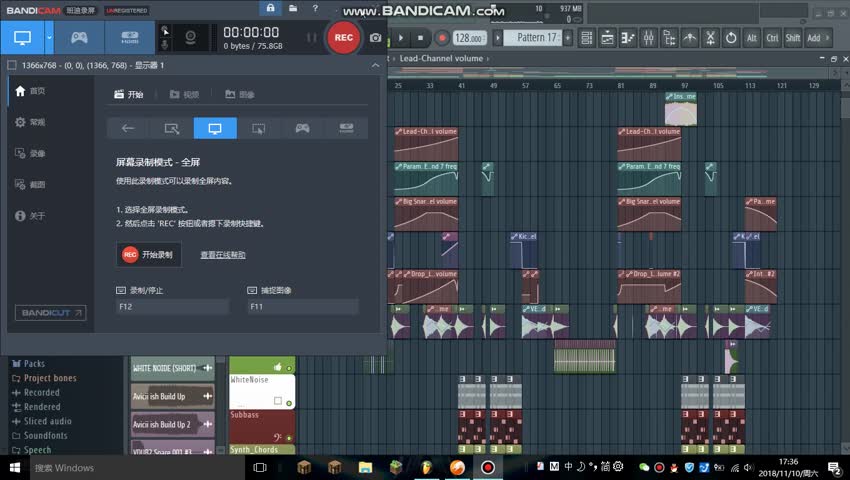This screenshot has width=850, height=480.
Task: Toggle Alt key button in FL toolbar
Action: [x=751, y=38]
